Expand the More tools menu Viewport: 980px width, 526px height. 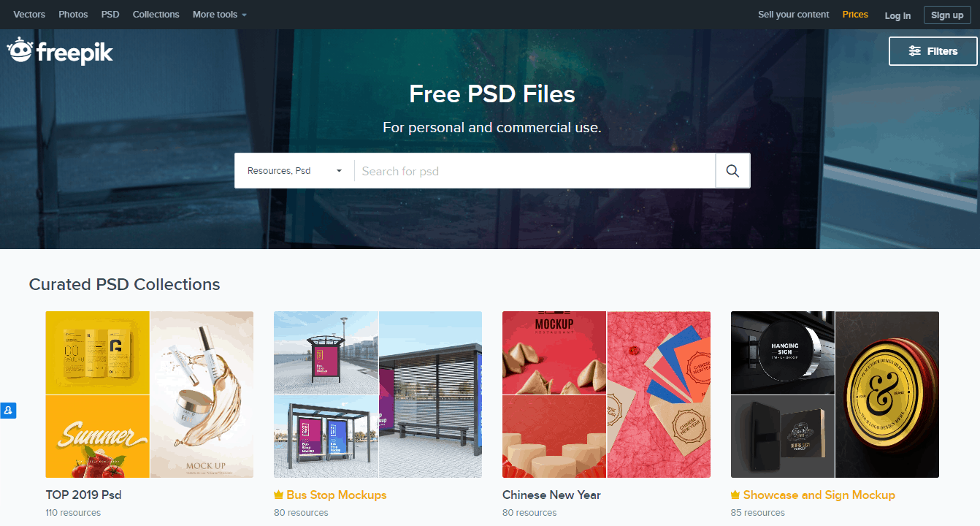[220, 15]
